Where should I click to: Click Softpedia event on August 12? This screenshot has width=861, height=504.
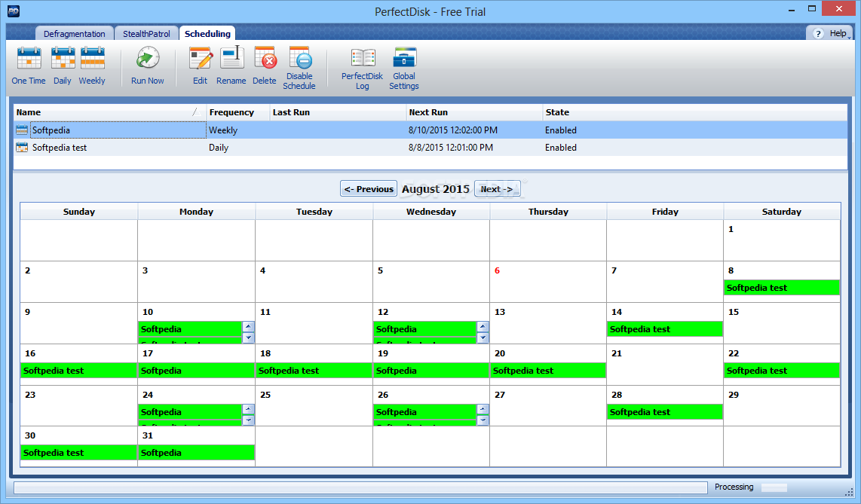(x=424, y=329)
